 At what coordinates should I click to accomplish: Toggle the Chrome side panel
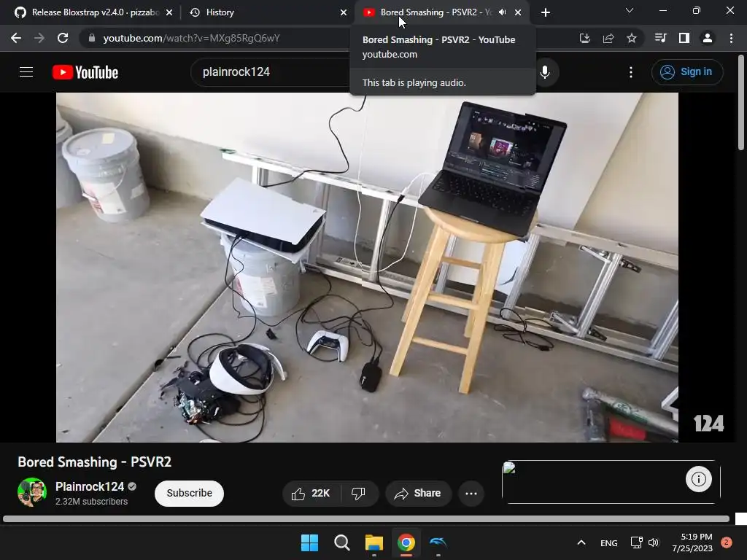click(x=684, y=38)
